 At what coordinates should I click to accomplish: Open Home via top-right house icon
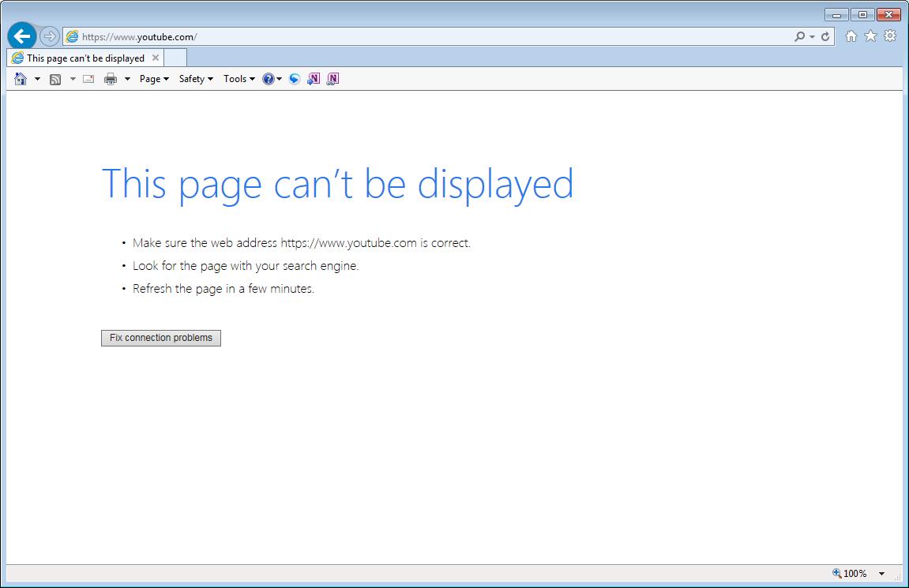(851, 36)
